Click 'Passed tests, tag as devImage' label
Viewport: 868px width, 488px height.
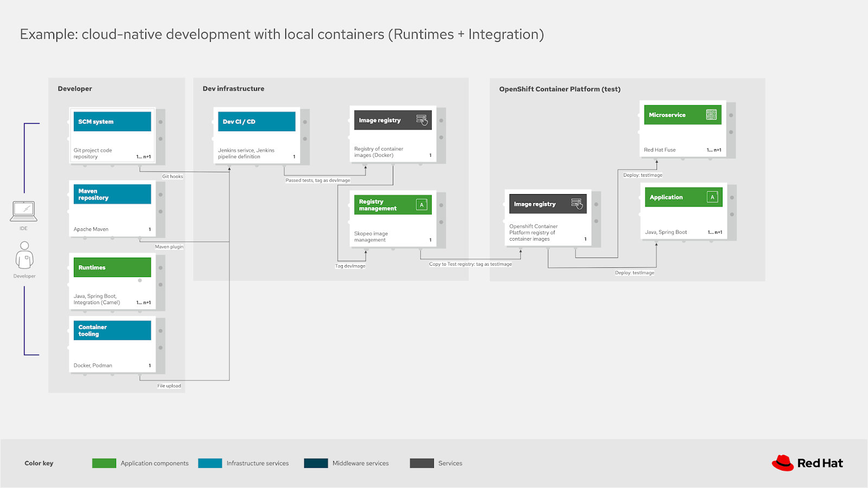pos(318,181)
